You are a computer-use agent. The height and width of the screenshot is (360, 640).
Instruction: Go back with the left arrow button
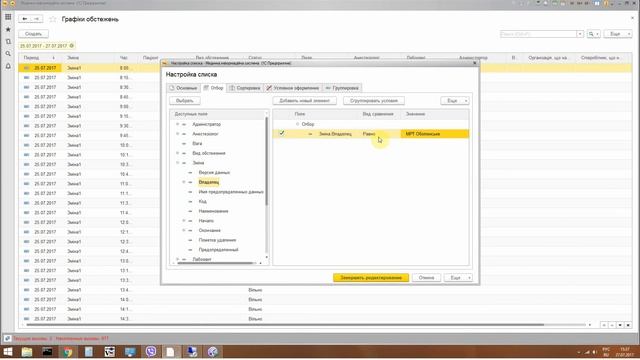point(25,19)
